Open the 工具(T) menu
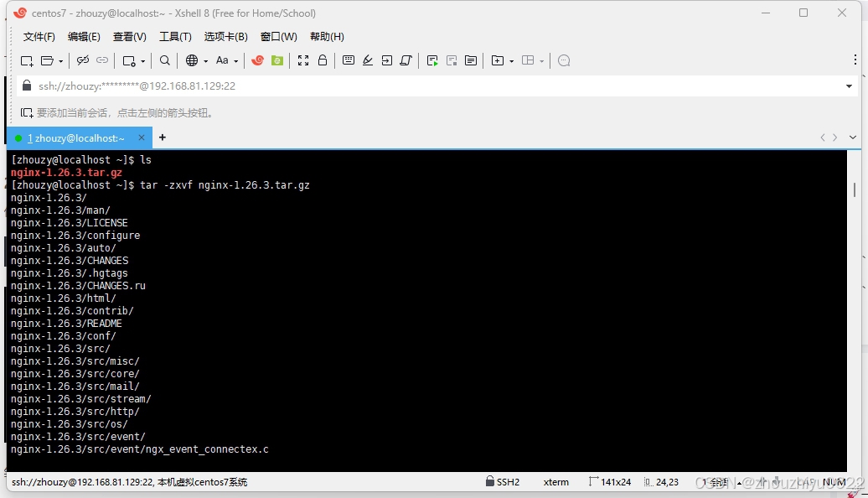Viewport: 868px width, 498px height. 175,37
